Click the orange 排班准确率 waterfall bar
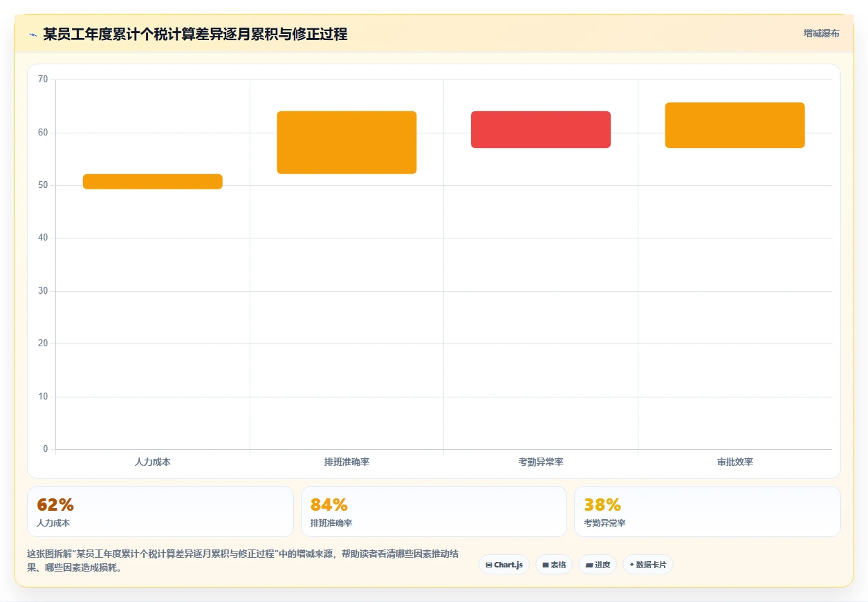The image size is (868, 602). click(347, 142)
